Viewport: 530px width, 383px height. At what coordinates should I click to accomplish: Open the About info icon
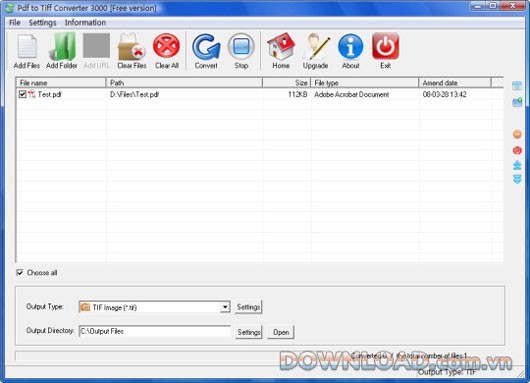[x=351, y=46]
